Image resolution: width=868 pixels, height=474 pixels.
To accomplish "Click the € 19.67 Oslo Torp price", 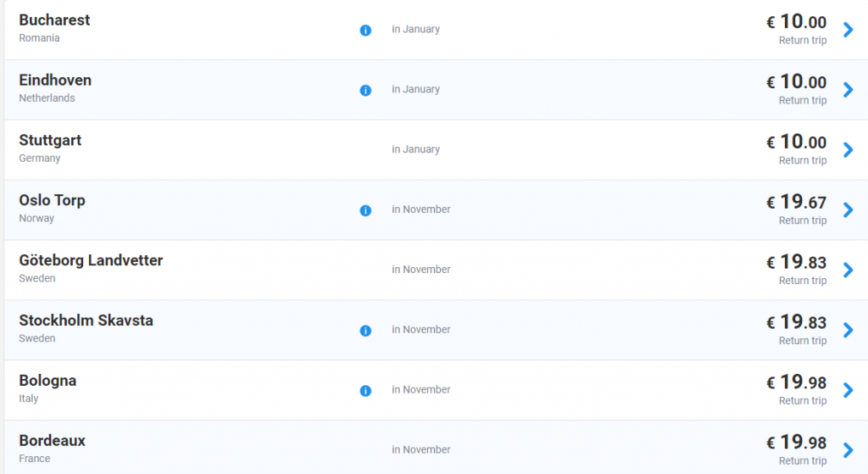I will 796,202.
